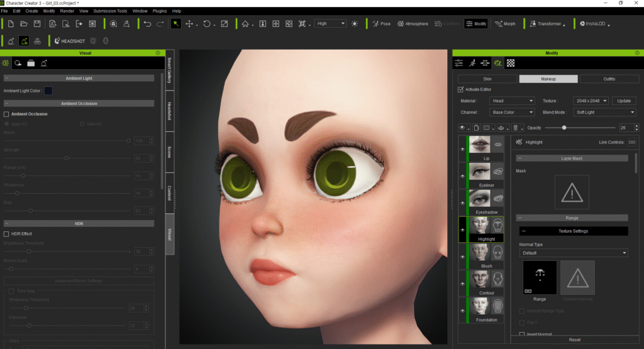Open the Normal Type Default dropdown
The image size is (644, 349).
point(574,253)
